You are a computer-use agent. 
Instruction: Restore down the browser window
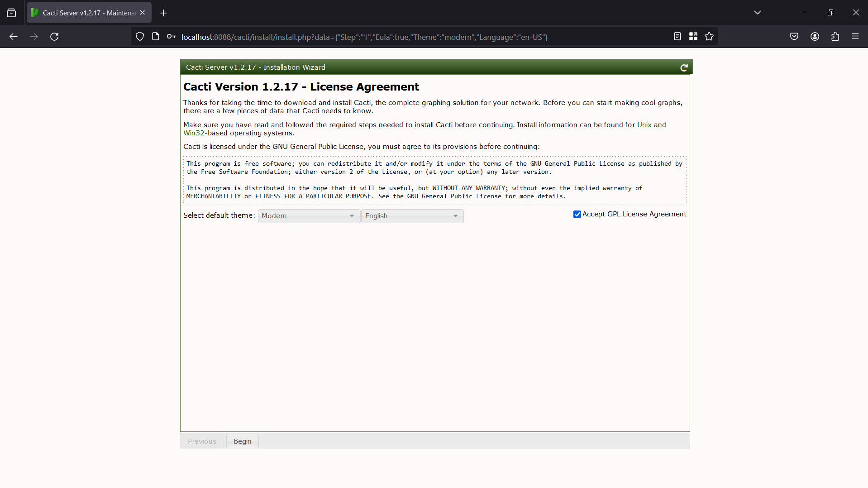[x=830, y=12]
